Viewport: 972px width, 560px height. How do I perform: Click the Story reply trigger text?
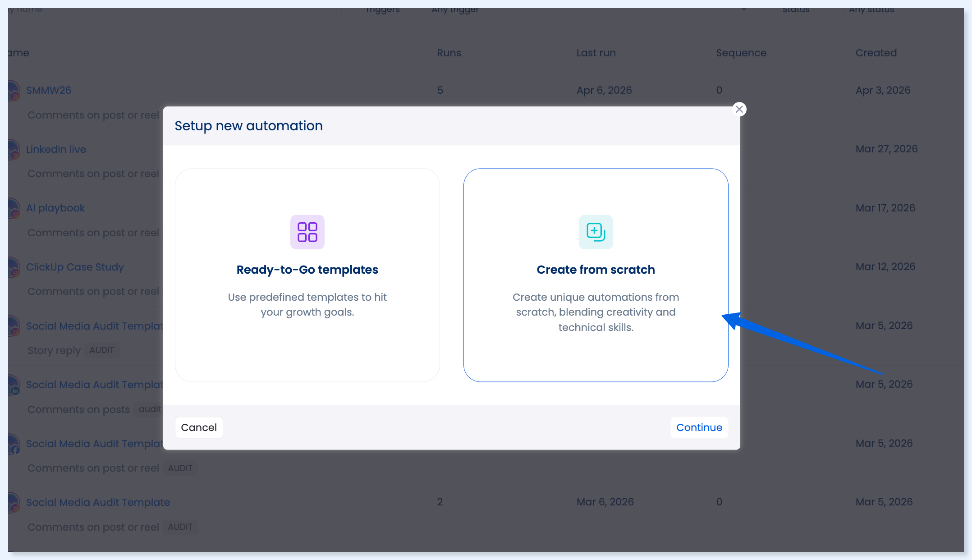pyautogui.click(x=54, y=350)
